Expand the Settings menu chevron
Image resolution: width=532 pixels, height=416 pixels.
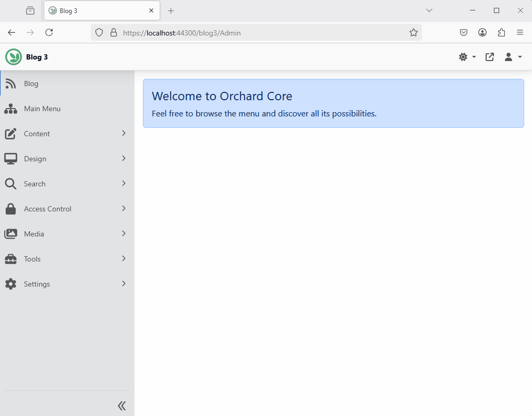[x=124, y=283]
